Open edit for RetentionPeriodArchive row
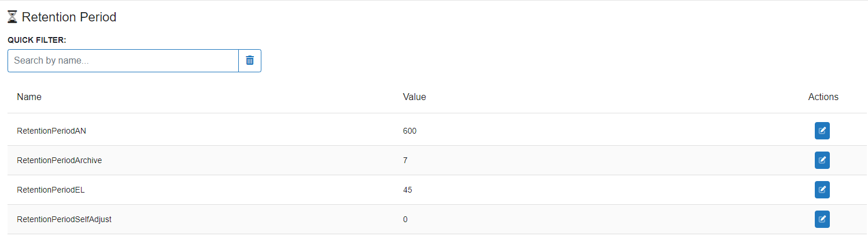 [822, 160]
